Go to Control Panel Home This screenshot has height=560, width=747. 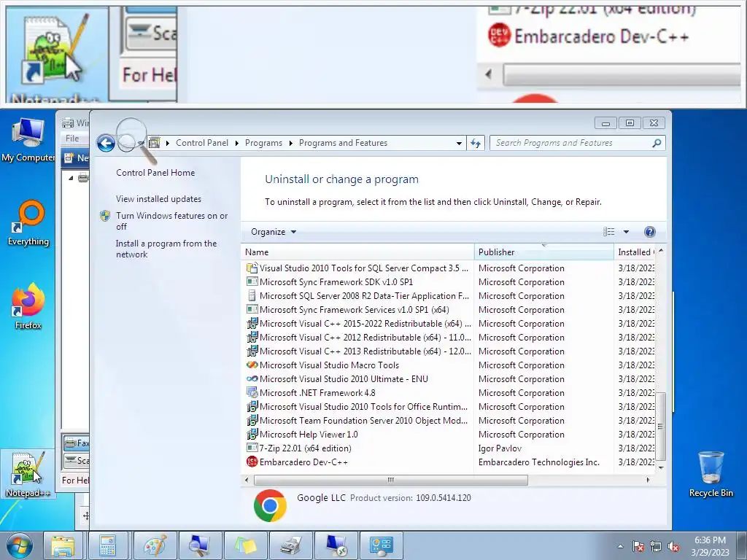click(155, 173)
